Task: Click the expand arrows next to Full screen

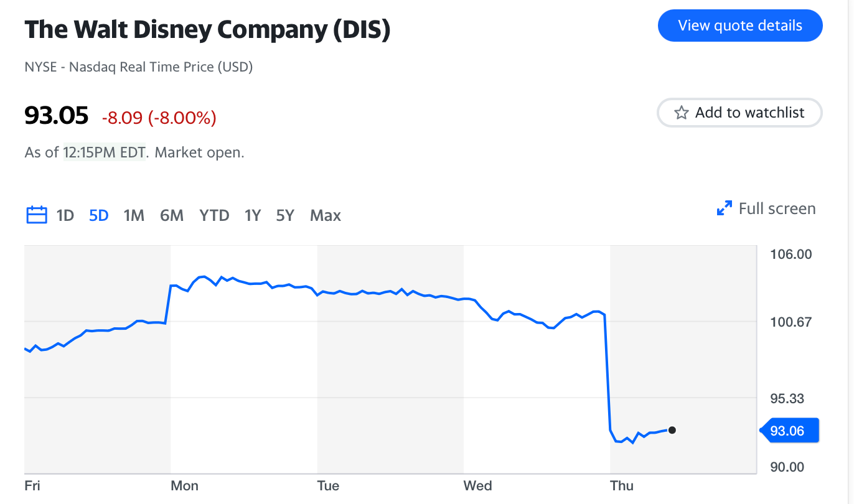Action: pos(723,208)
